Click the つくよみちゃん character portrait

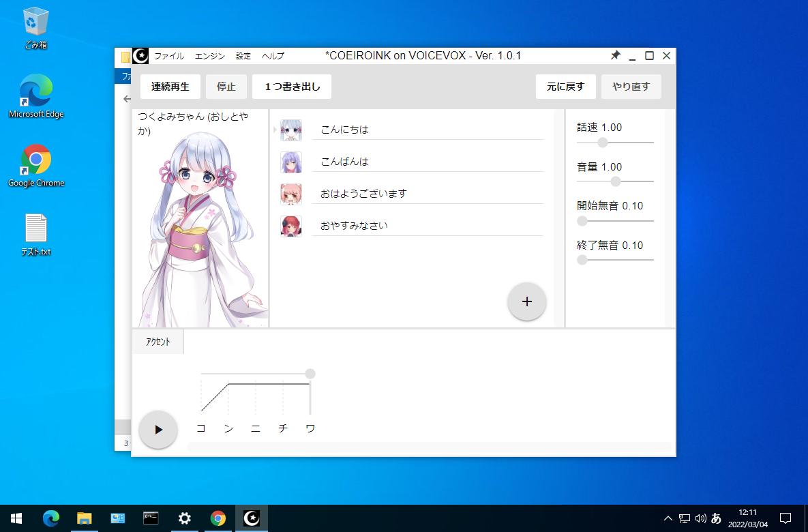point(201,229)
